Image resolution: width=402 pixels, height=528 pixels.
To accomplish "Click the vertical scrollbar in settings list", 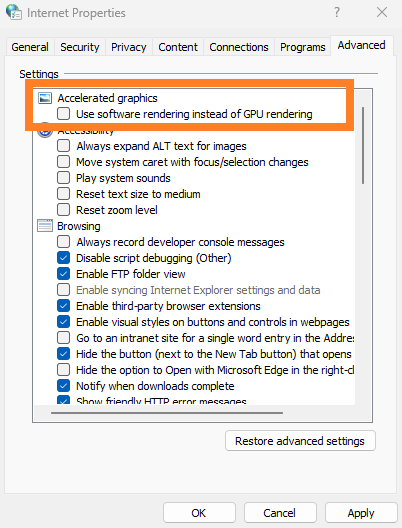I will [363, 145].
